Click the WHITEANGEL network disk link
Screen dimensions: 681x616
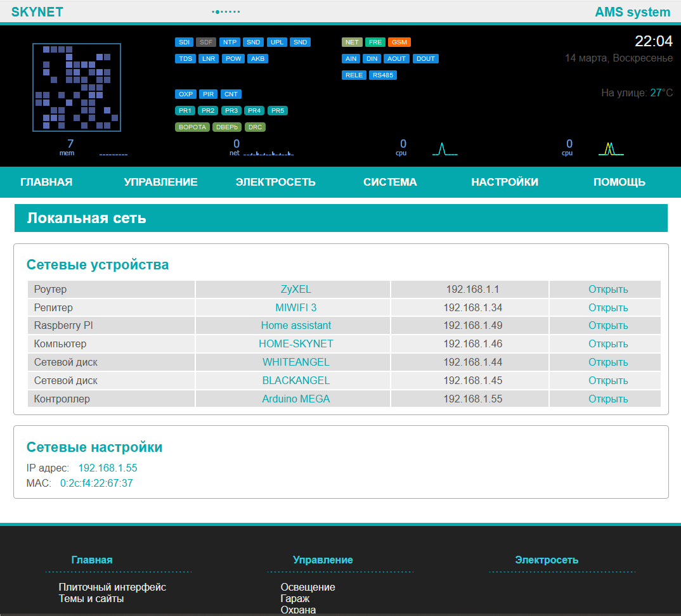coord(296,363)
